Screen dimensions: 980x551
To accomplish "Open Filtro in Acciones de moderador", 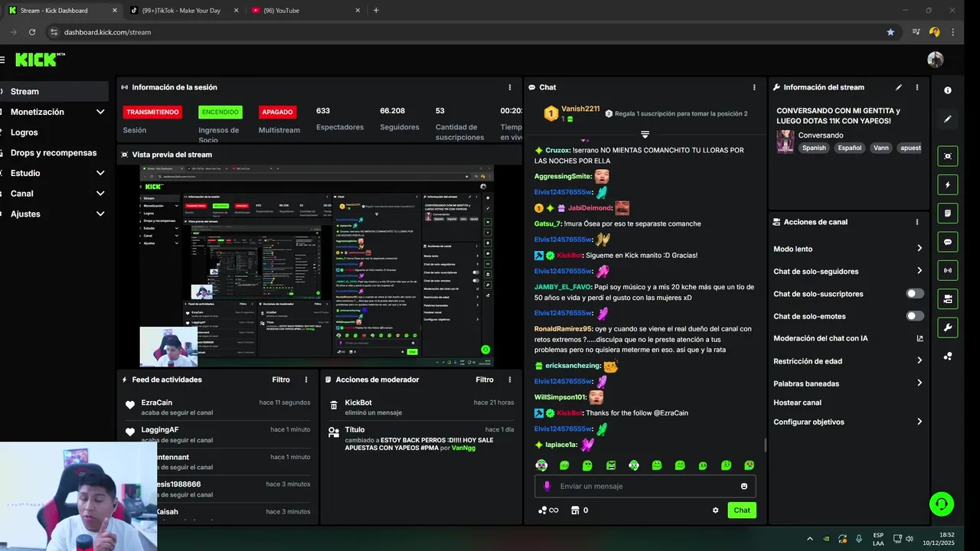I will [x=485, y=380].
